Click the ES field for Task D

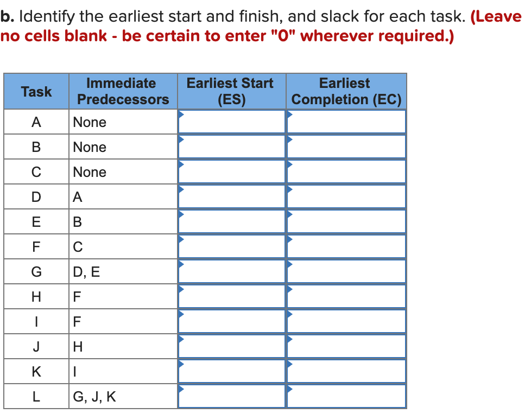click(x=231, y=196)
